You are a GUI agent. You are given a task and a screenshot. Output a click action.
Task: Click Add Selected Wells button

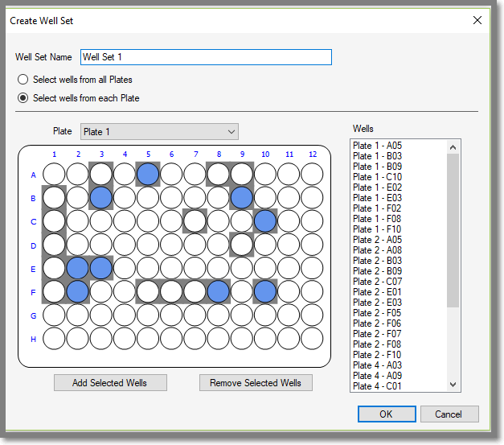(110, 383)
